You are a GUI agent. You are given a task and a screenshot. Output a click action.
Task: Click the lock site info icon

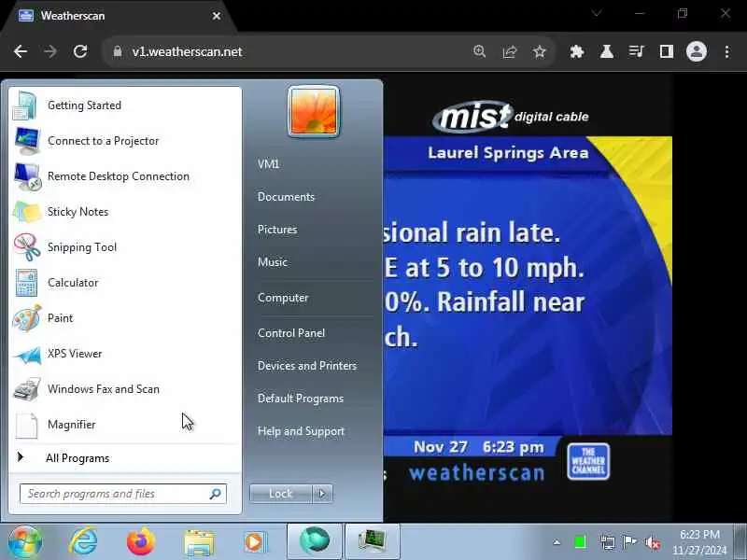click(118, 51)
